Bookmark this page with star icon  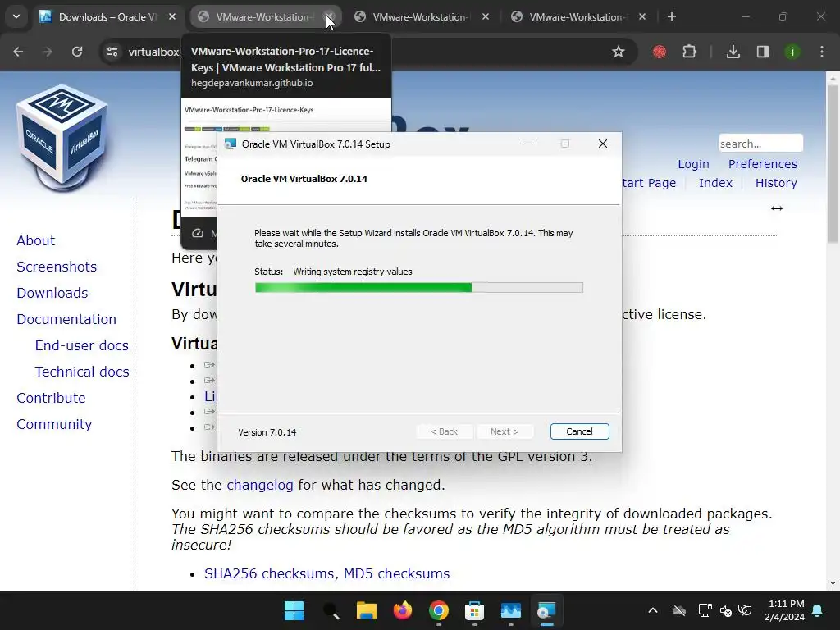619,52
